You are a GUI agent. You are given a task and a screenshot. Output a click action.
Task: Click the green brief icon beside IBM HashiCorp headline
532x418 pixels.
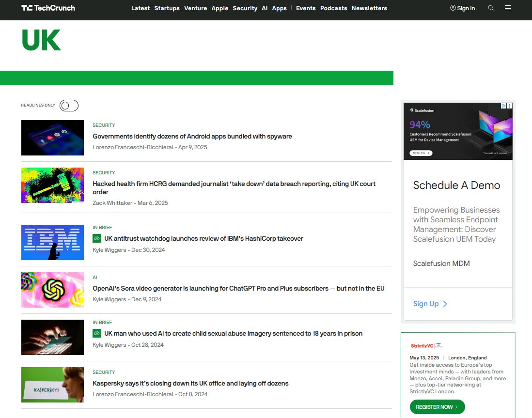(97, 238)
